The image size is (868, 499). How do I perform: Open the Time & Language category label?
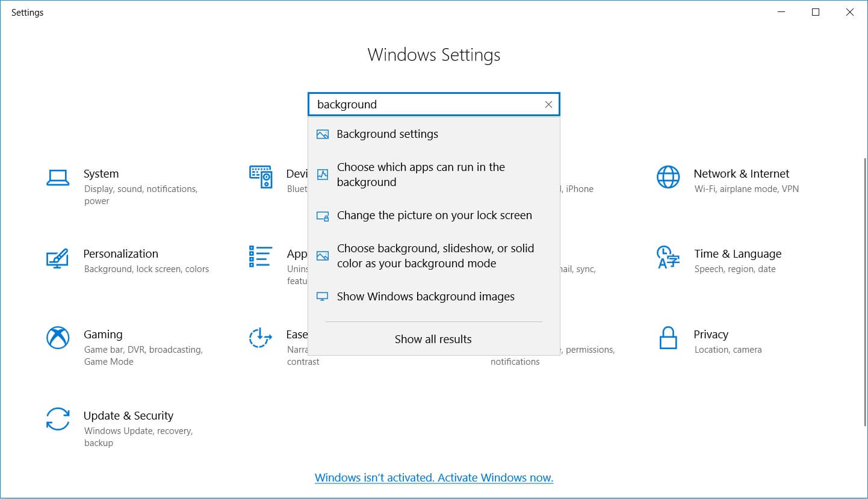(x=738, y=254)
